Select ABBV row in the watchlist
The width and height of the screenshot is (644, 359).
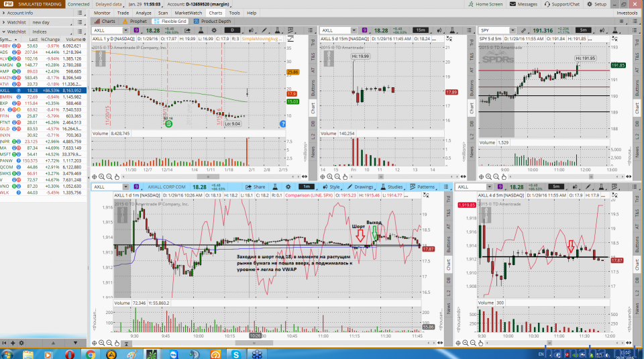[43, 46]
